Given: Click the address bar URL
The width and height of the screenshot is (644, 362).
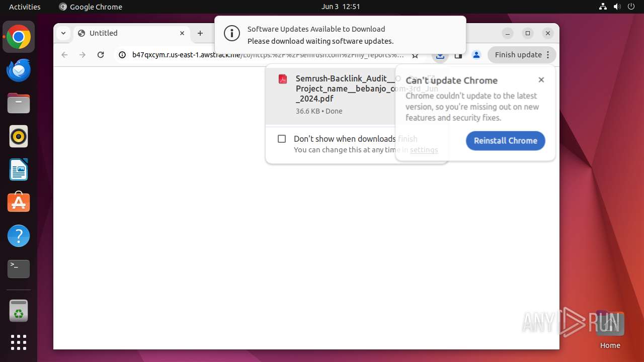Looking at the screenshot, I should 268,55.
